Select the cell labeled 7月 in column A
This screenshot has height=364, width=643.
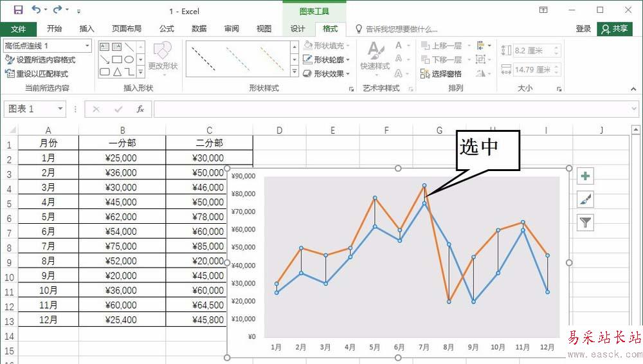(x=48, y=246)
